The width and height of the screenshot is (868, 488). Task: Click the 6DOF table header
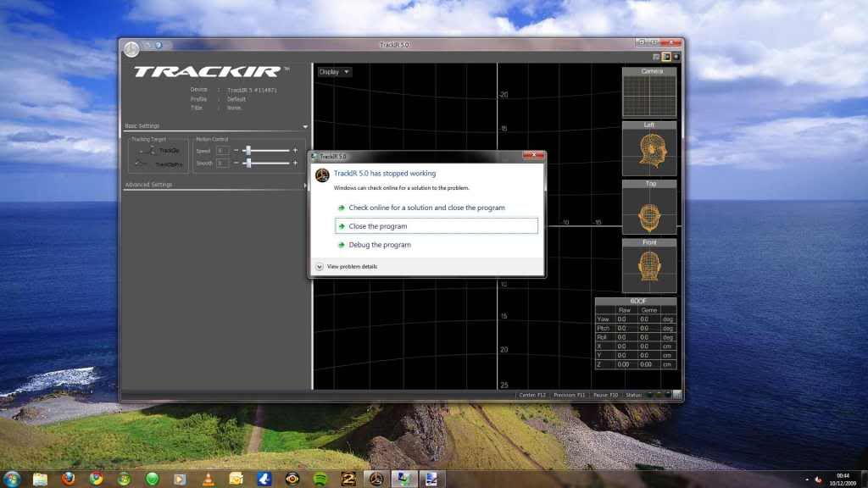coord(636,301)
